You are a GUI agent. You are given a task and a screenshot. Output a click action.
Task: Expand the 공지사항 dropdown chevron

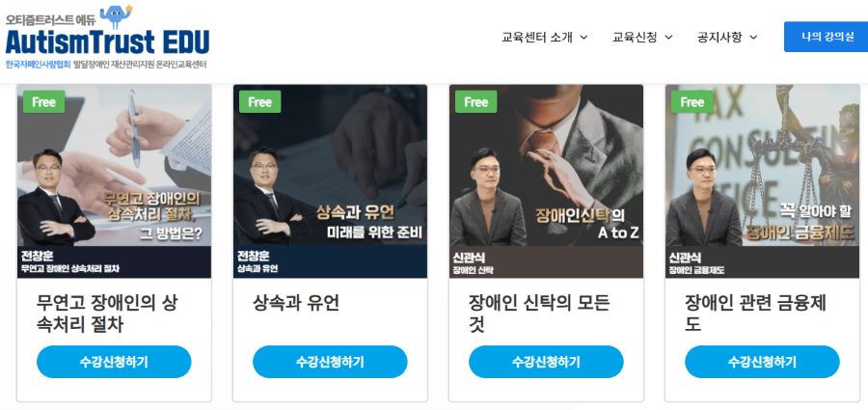[x=753, y=38]
